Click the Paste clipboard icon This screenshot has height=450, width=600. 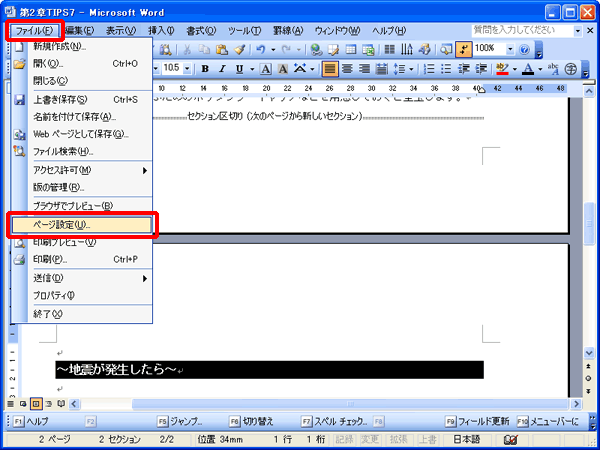(x=222, y=50)
